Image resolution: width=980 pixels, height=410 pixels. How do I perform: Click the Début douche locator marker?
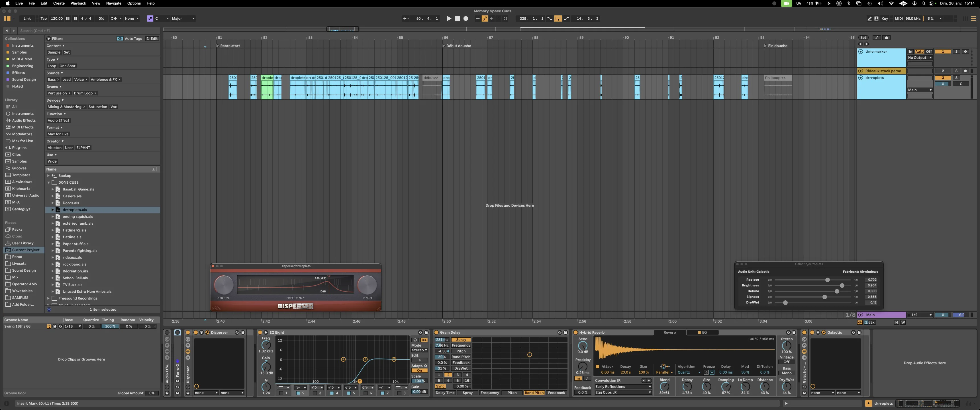444,46
